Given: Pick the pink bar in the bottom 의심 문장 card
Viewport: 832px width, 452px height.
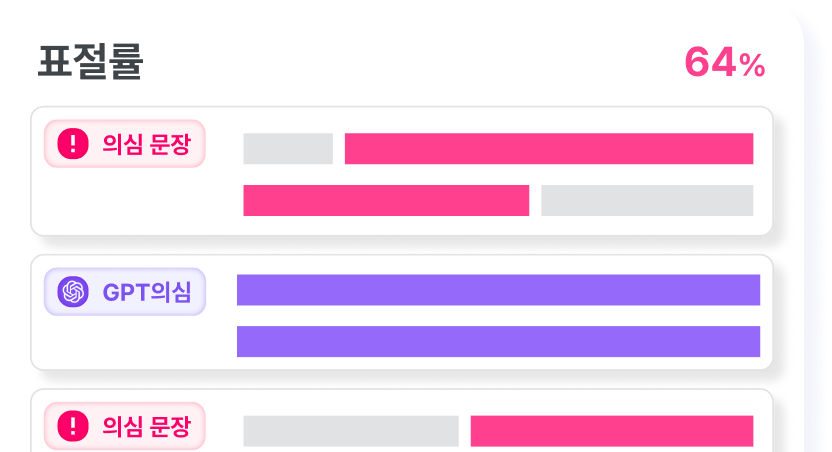Looking at the screenshot, I should coord(611,431).
